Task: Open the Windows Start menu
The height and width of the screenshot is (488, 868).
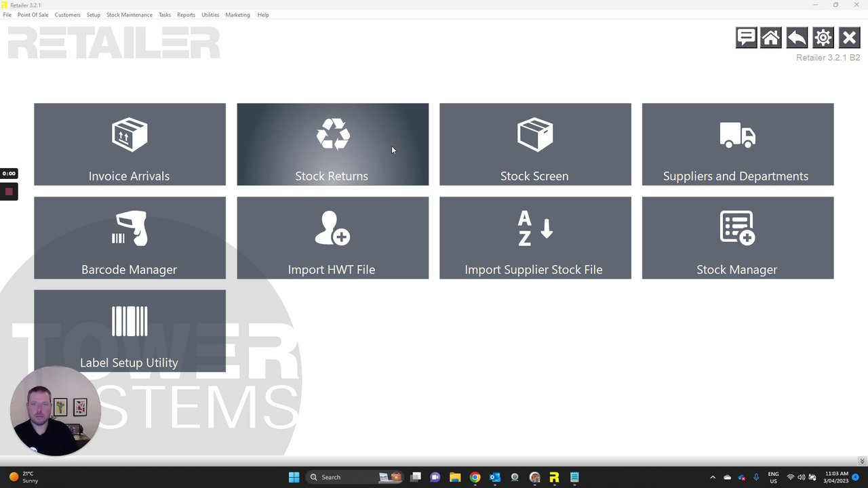Action: click(294, 477)
